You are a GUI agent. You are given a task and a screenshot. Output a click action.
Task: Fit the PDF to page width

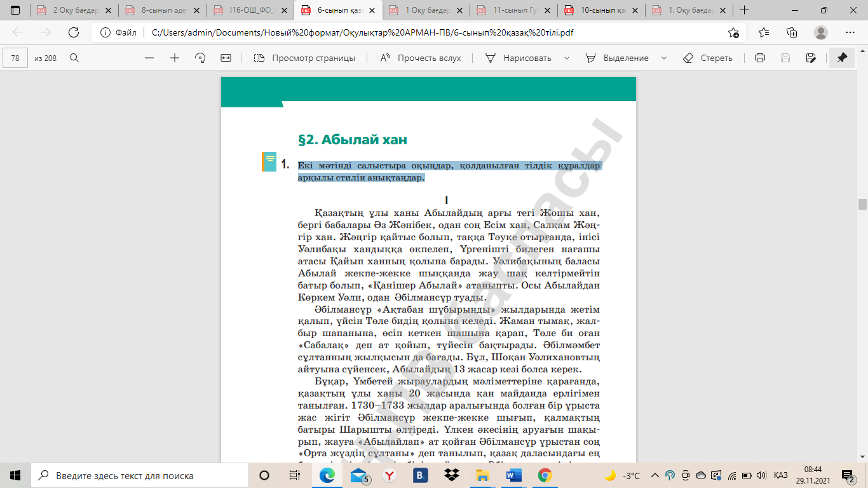point(226,58)
